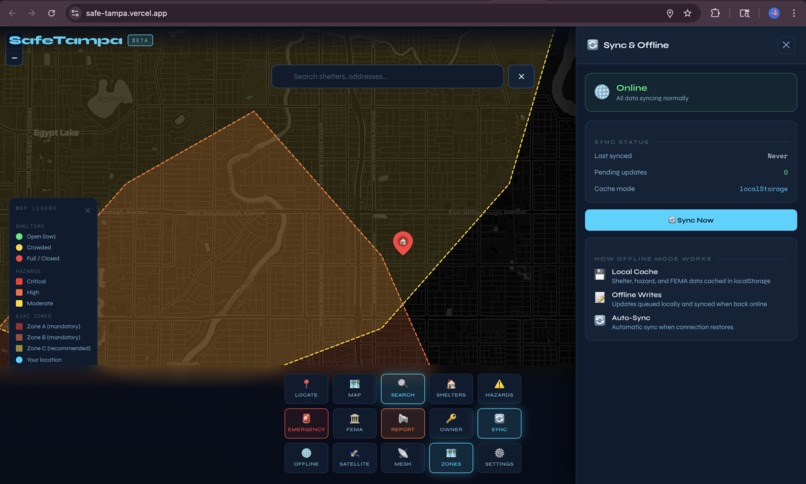The image size is (806, 484).
Task: Click the 'Moderate' hazard legend entry
Action: (34, 304)
